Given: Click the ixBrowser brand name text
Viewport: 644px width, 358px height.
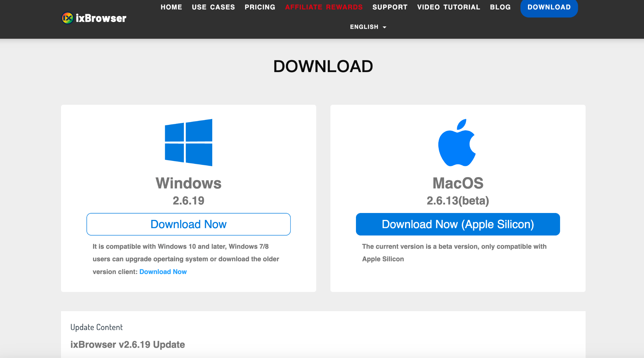Looking at the screenshot, I should point(101,18).
